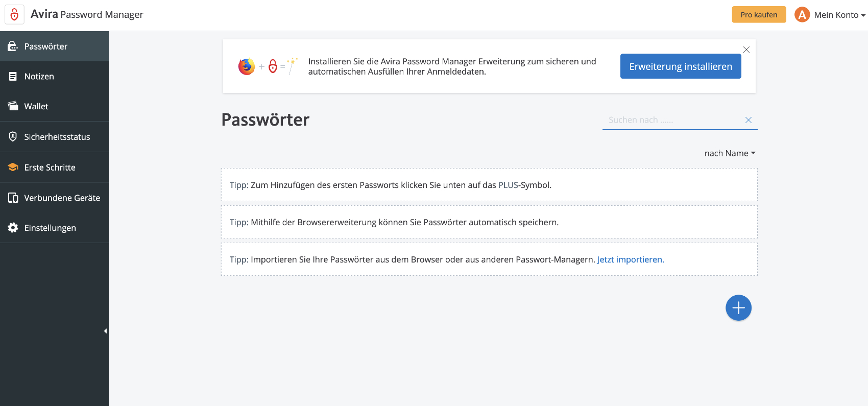This screenshot has width=868, height=406.
Task: Follow the Jetzt importieren link
Action: [631, 259]
